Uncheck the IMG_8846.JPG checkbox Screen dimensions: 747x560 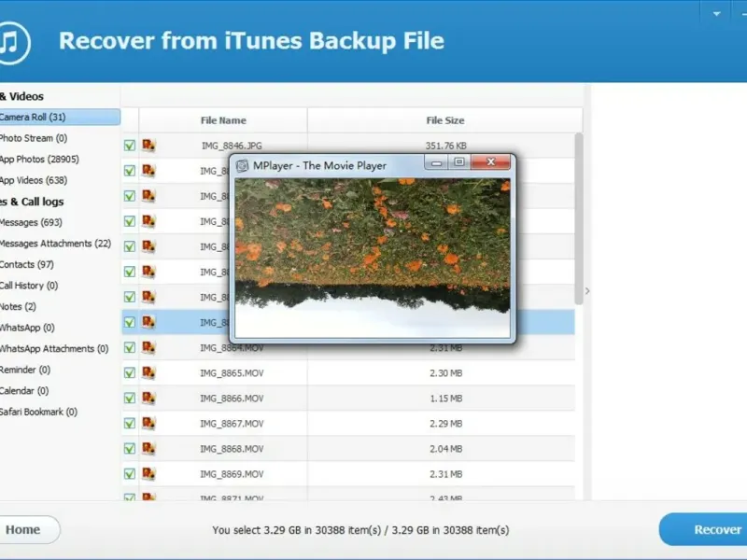click(129, 146)
